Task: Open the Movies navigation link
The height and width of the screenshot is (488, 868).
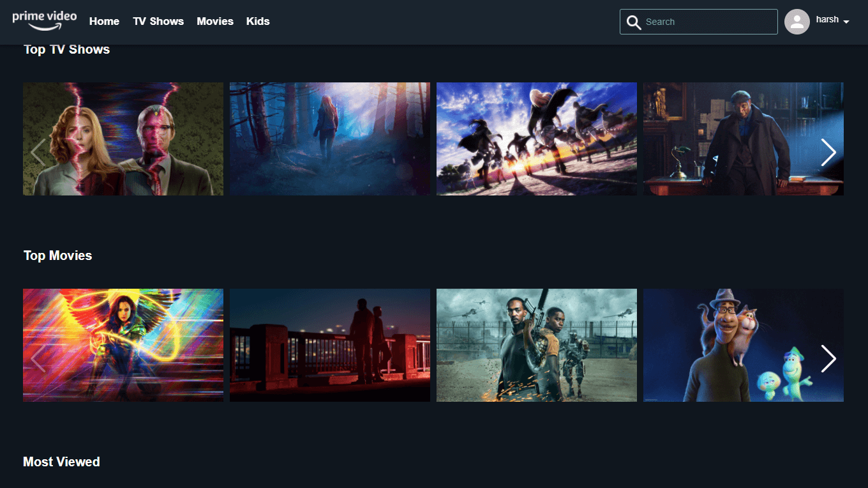Action: 215,21
